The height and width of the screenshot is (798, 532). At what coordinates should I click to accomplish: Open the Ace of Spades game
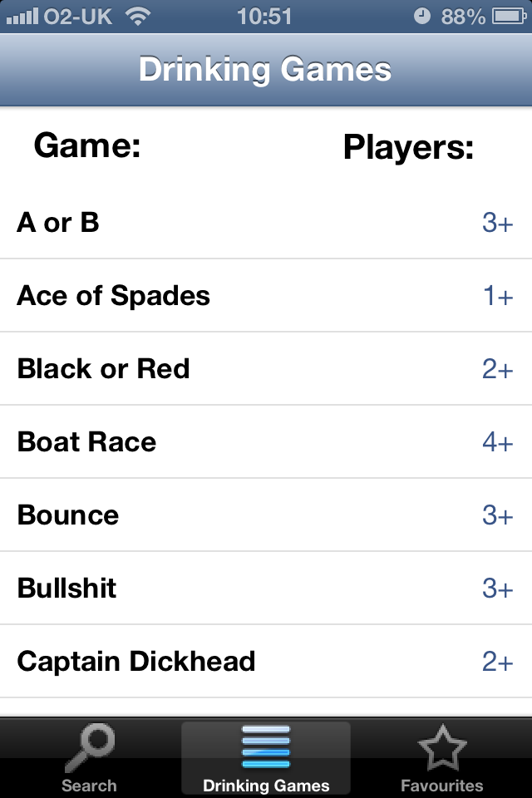(114, 296)
